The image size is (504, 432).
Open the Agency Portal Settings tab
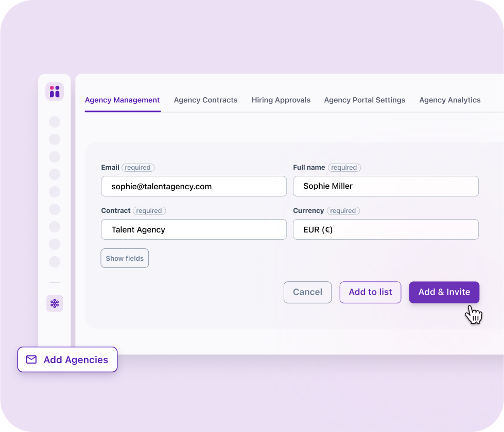click(364, 100)
